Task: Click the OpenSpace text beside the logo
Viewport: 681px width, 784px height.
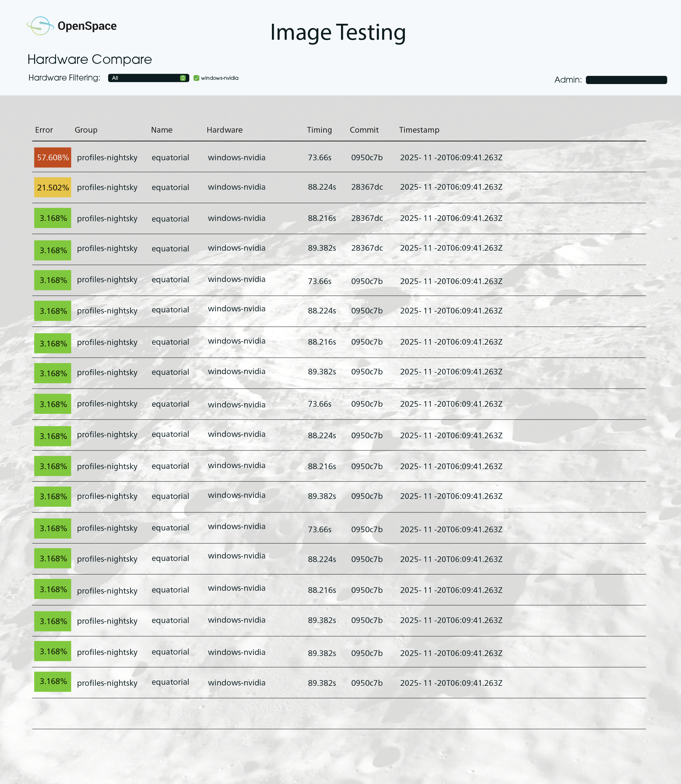Action: click(87, 26)
